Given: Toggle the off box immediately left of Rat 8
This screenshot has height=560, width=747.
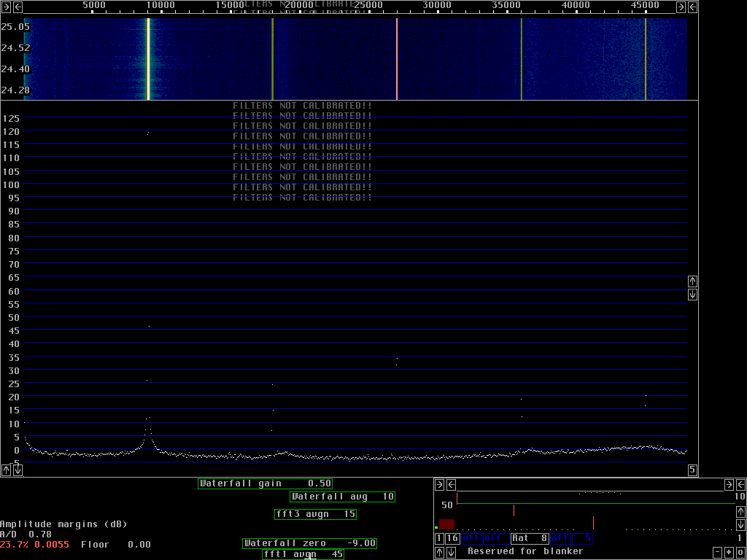Looking at the screenshot, I should pos(496,539).
